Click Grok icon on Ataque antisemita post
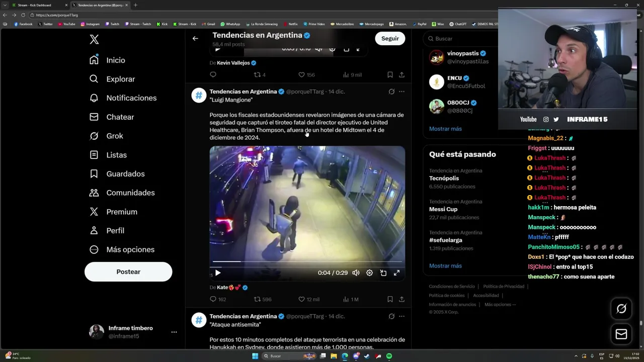 391,316
